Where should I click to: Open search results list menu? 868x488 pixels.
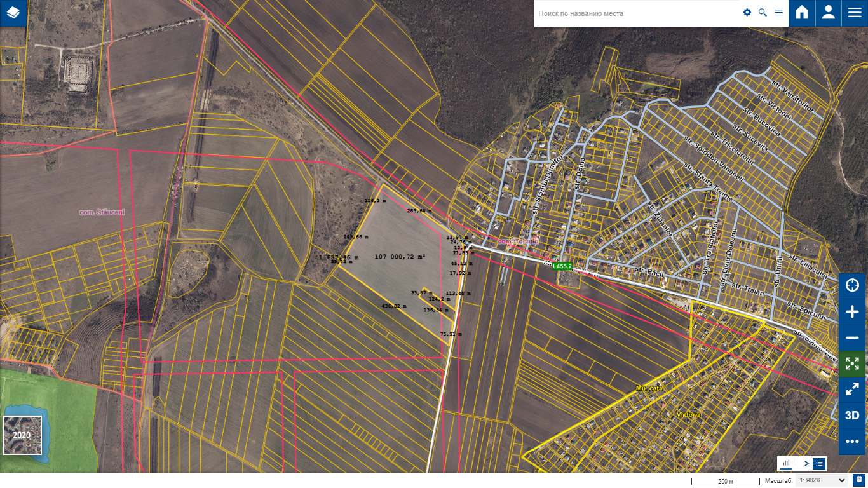pos(778,13)
